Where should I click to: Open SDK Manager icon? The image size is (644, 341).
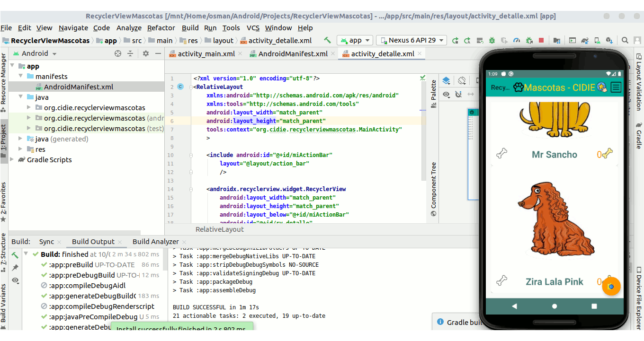pyautogui.click(x=609, y=40)
